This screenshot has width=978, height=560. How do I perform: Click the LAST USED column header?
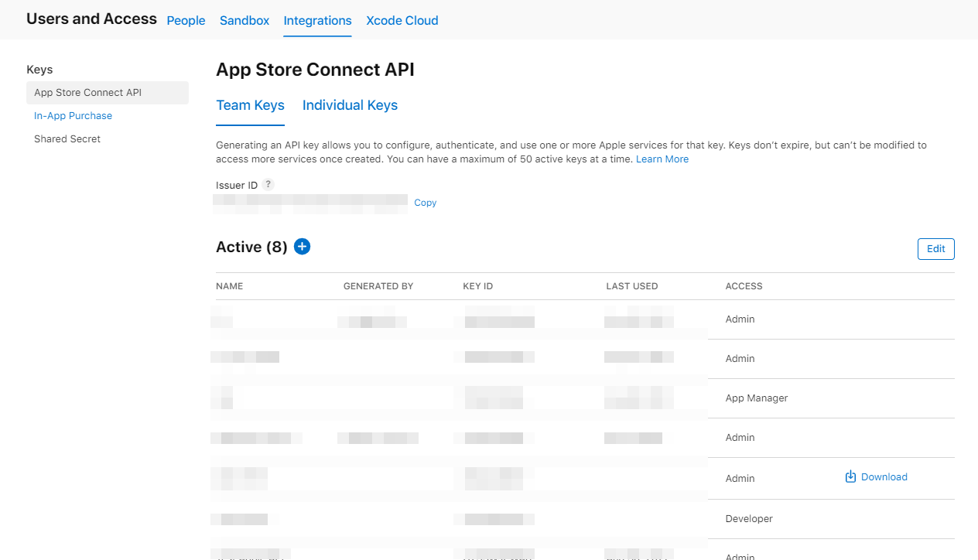coord(631,286)
